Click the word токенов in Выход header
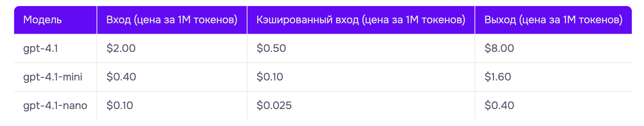This screenshot has width=644, height=126. pyautogui.click(x=599, y=20)
